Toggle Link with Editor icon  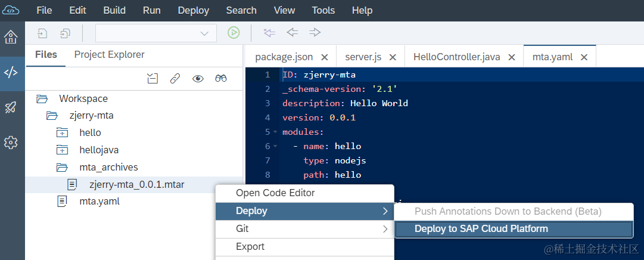pyautogui.click(x=175, y=78)
